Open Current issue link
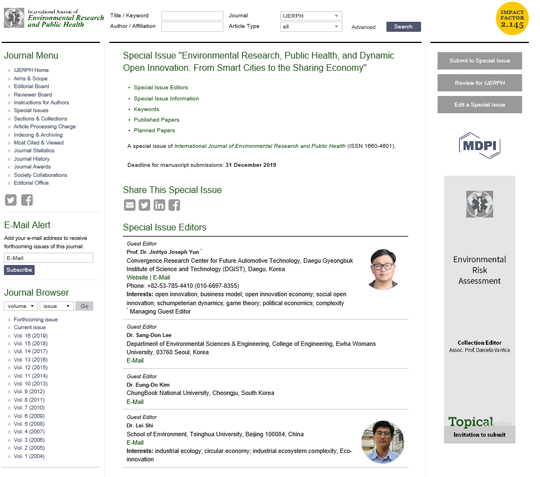The width and height of the screenshot is (540, 477). [x=30, y=327]
